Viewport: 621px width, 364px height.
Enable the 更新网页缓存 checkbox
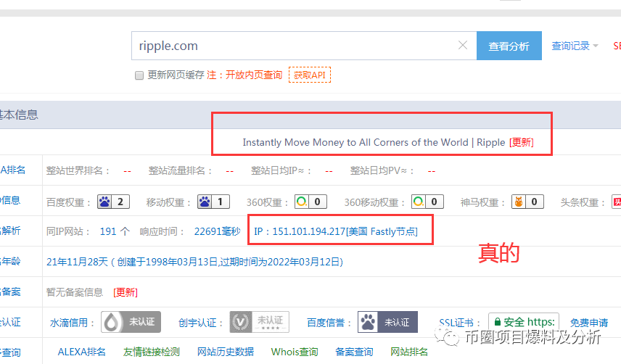[x=139, y=75]
